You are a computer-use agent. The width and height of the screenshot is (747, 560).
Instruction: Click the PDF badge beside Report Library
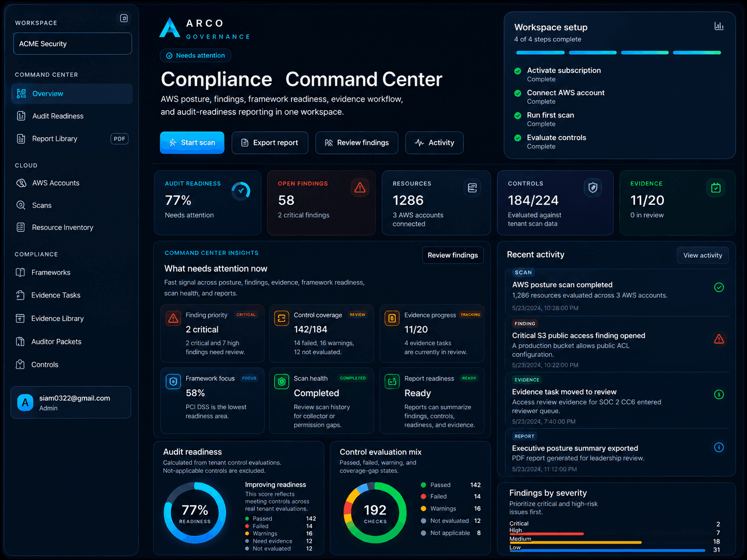[120, 139]
